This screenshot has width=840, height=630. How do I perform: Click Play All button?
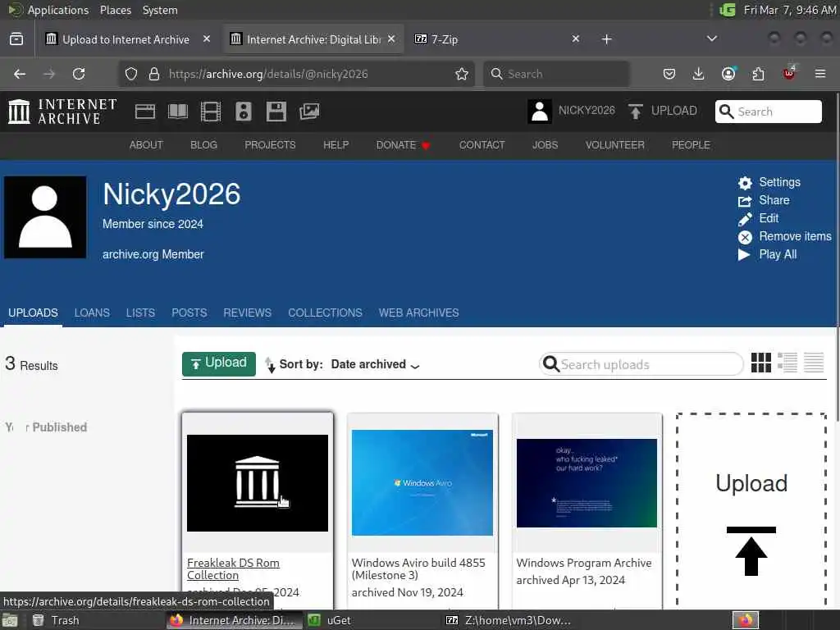[x=767, y=254]
